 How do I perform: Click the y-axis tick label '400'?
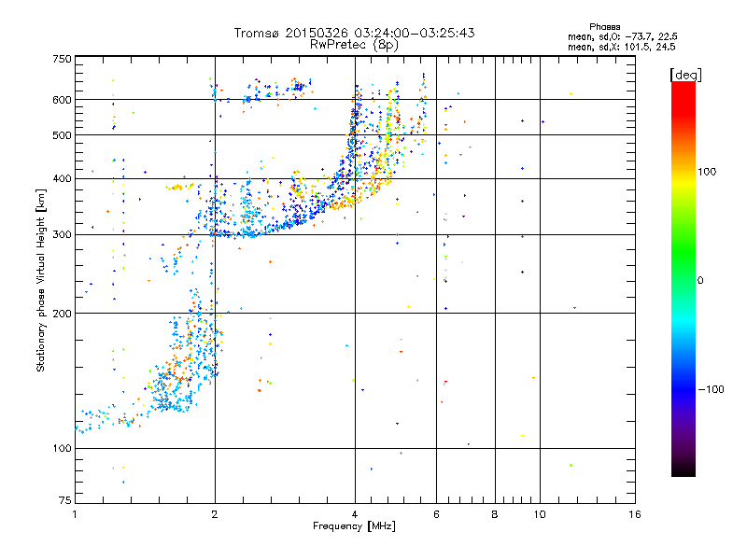[62, 178]
